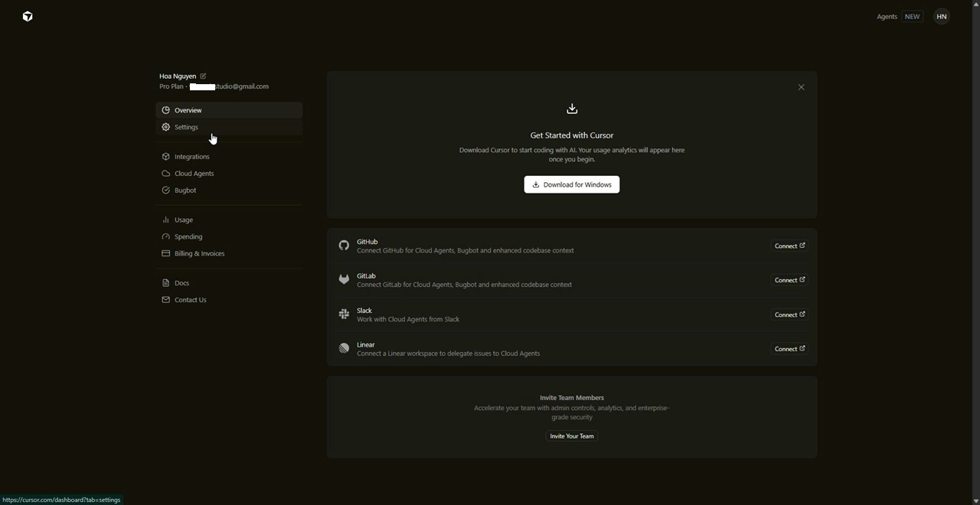Click 'Work with Cloud Agents from Slack' text
Screen dimensions: 980x505
(x=408, y=320)
